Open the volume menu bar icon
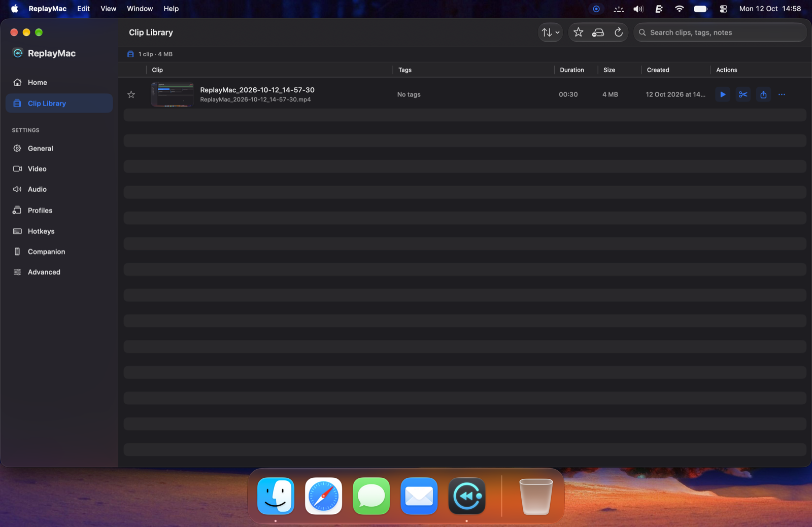Viewport: 812px width, 527px height. click(638, 9)
